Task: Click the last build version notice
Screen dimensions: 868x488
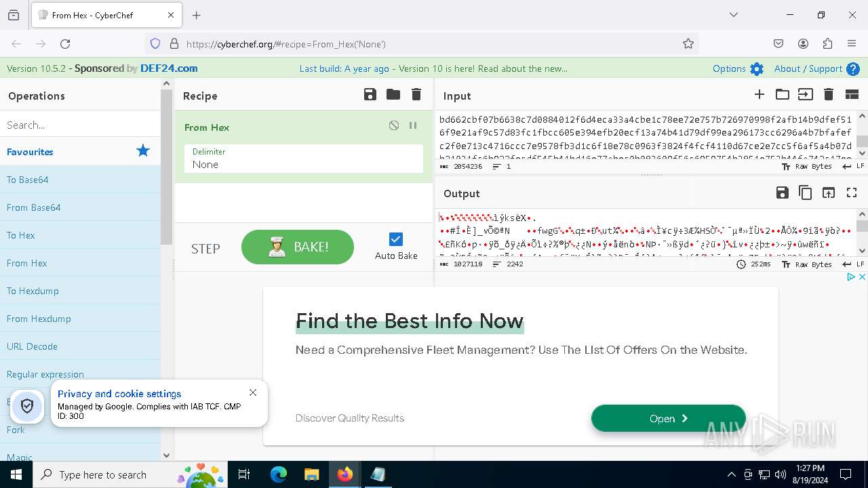Action: 433,68
